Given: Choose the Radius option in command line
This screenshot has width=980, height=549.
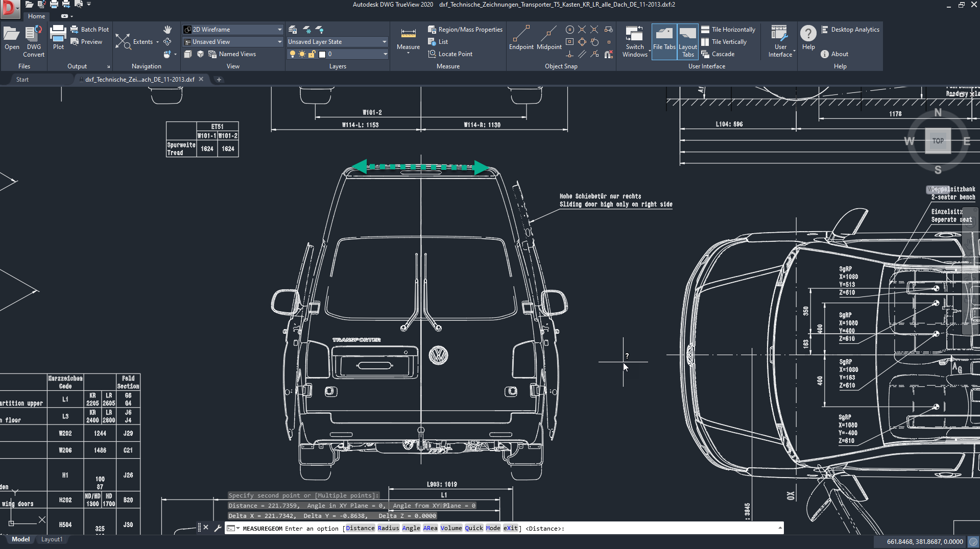Looking at the screenshot, I should (388, 528).
